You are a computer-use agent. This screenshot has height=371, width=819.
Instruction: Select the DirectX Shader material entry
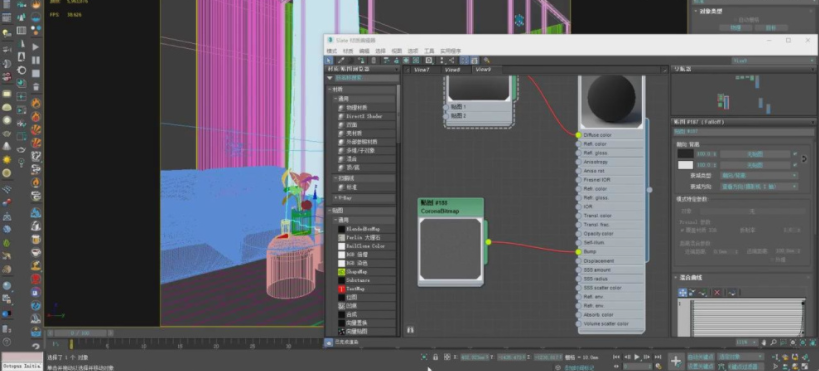click(364, 116)
